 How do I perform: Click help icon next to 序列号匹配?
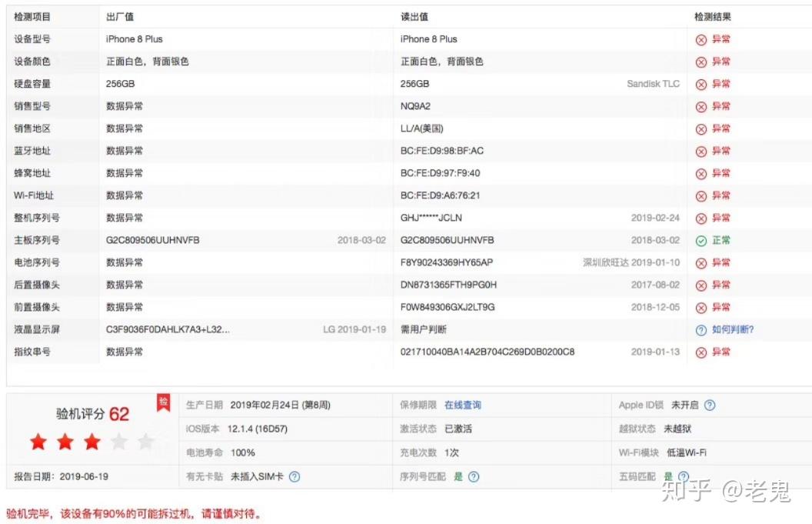click(x=474, y=476)
